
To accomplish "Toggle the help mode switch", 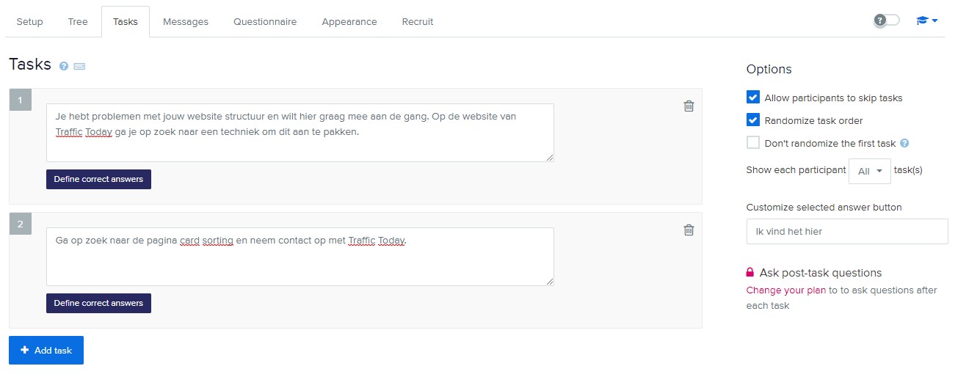I will click(x=886, y=21).
